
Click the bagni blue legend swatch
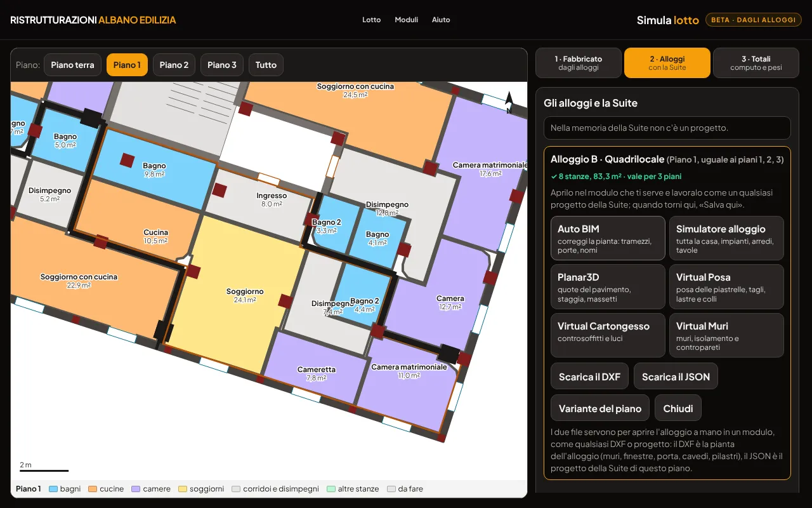[53, 489]
